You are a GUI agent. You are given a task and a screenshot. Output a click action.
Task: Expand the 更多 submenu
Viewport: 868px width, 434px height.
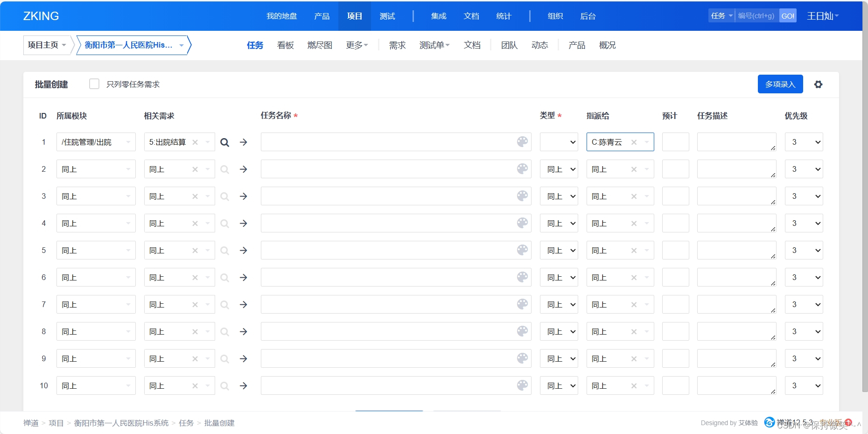(357, 45)
